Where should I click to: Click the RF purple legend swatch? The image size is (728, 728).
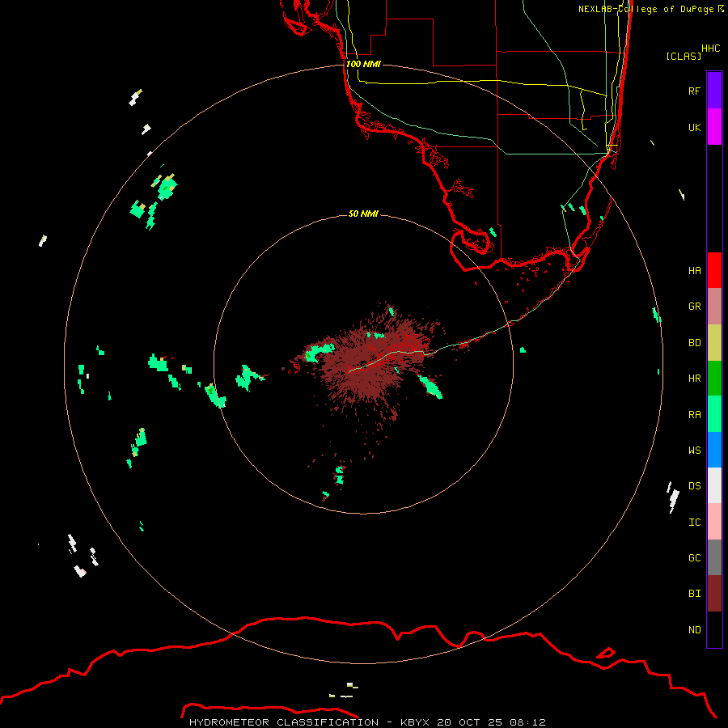tap(714, 91)
